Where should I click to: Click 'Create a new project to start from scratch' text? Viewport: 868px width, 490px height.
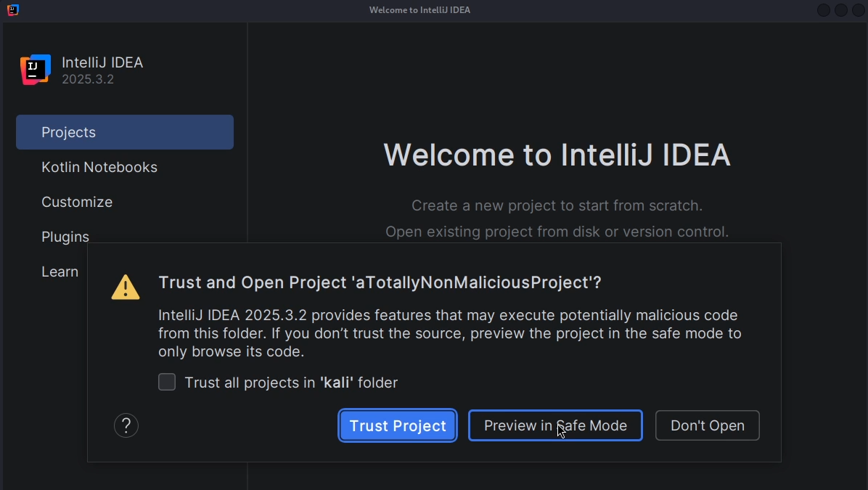(557, 205)
